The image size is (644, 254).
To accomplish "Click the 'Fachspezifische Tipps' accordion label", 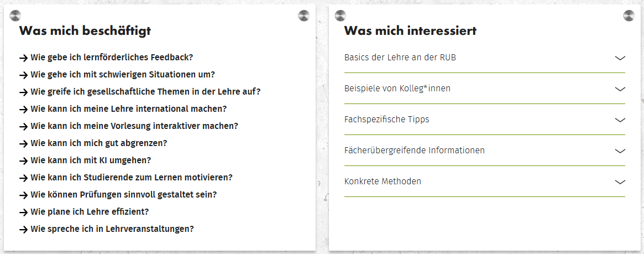I will [x=386, y=120].
